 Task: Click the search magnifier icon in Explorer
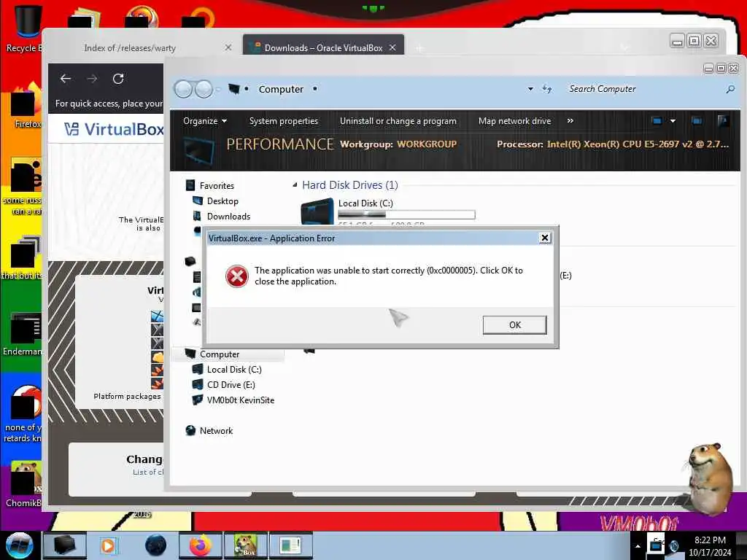[x=729, y=89]
